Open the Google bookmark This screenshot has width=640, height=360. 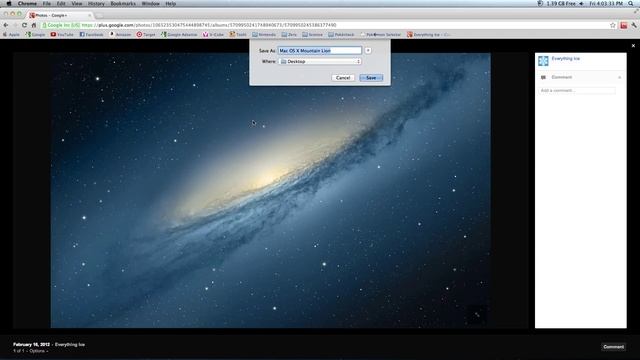[x=35, y=35]
